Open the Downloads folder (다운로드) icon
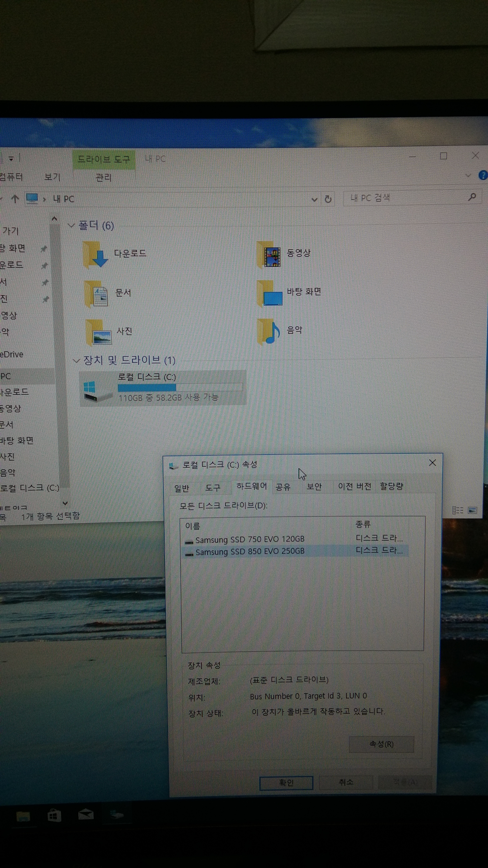Image resolution: width=488 pixels, height=868 pixels. tap(95, 254)
